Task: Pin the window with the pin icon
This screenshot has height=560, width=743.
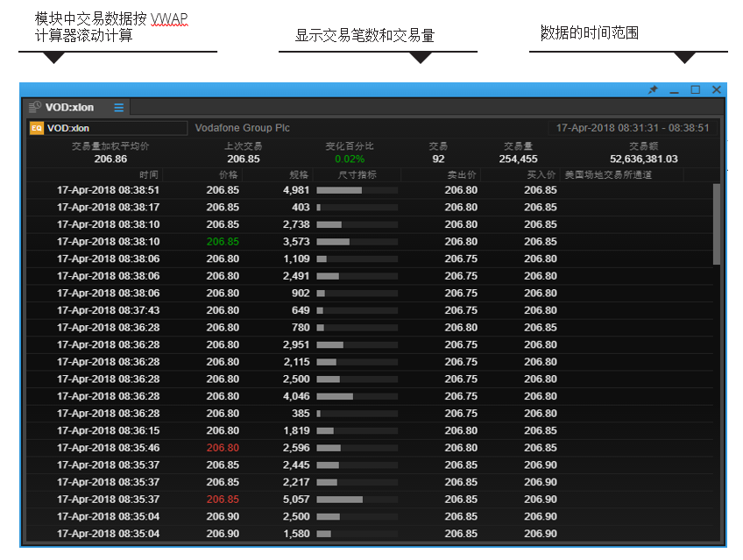Action: pyautogui.click(x=653, y=89)
